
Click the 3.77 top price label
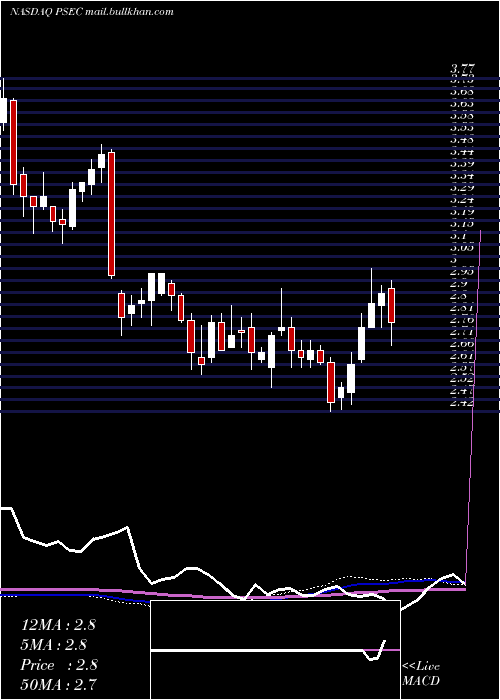pos(462,69)
